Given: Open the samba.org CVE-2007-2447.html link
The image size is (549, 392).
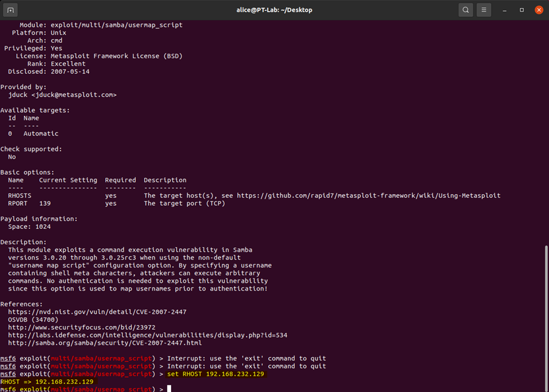Looking at the screenshot, I should (105, 343).
